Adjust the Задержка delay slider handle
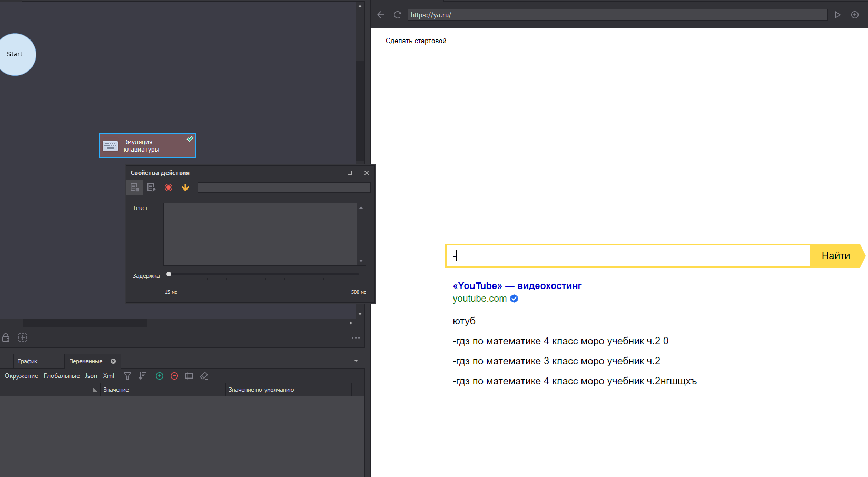This screenshot has height=477, width=868. [x=169, y=274]
